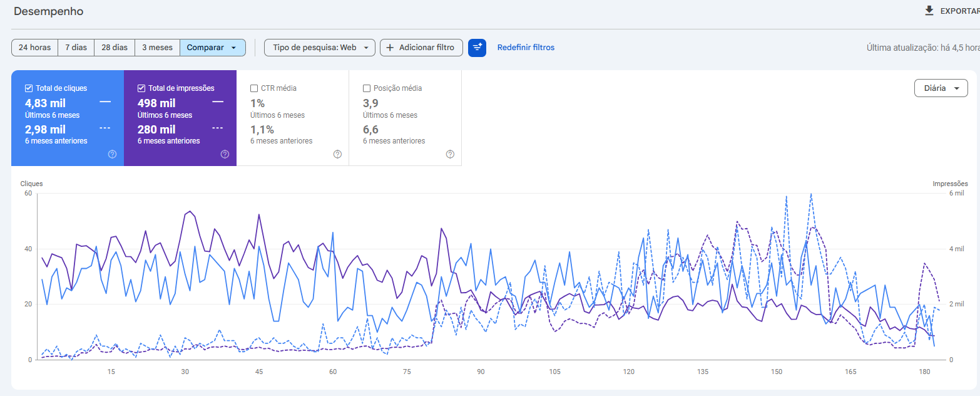Viewport: 980px width, 396px height.
Task: Click help icon on Total de cliques card
Action: point(112,154)
